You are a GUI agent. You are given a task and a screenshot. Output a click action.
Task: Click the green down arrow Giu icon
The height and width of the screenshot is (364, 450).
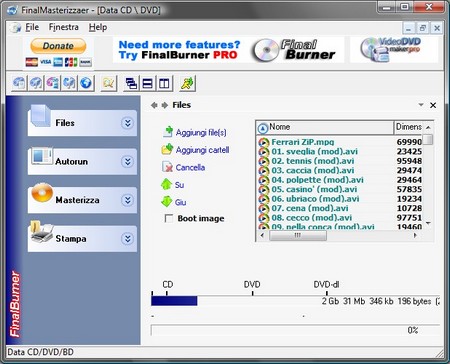pos(166,202)
